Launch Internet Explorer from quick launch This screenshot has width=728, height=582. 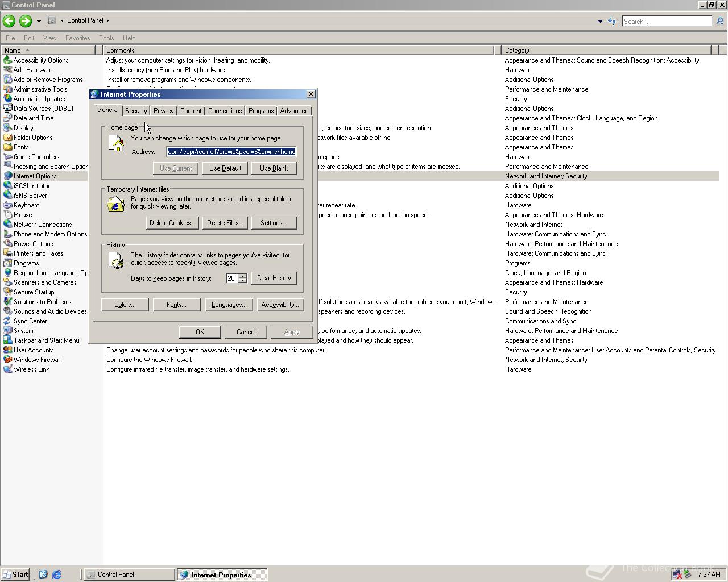coord(57,575)
